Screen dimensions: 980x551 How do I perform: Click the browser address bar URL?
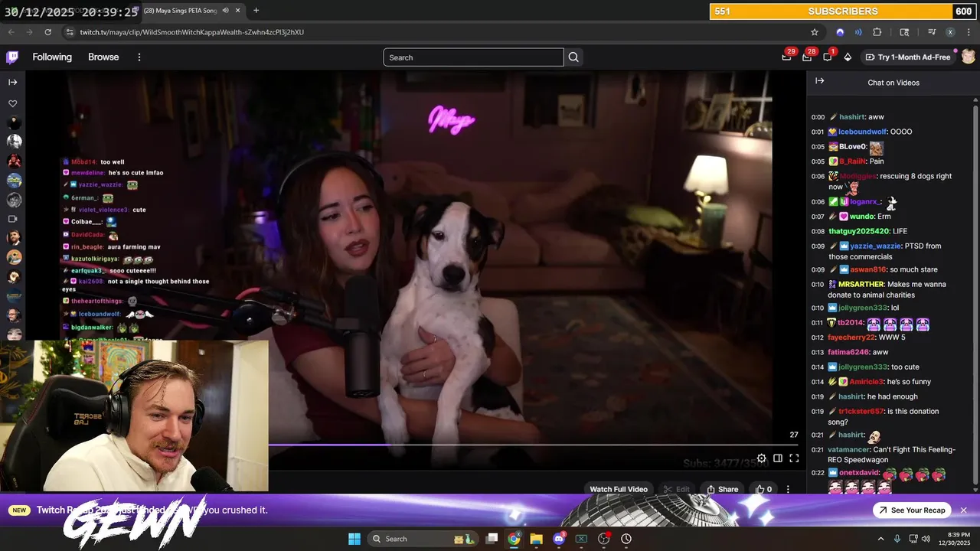point(191,32)
